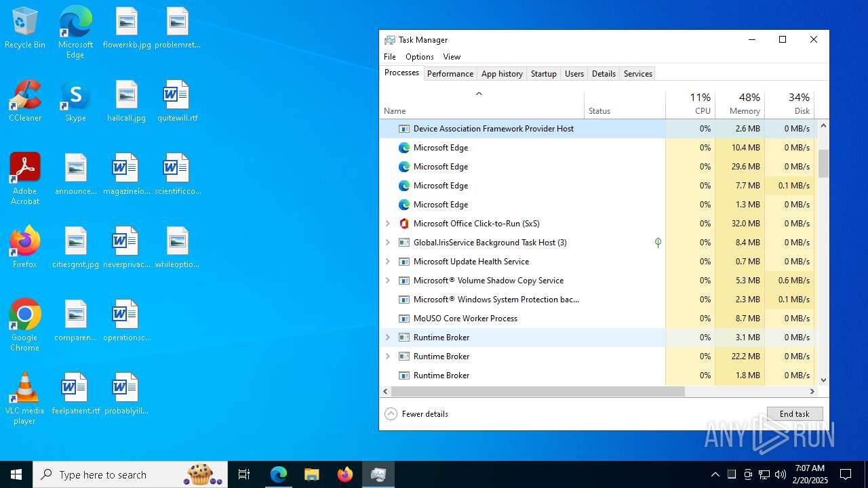Image resolution: width=868 pixels, height=488 pixels.
Task: Switch to the Startup tab
Action: pos(544,74)
